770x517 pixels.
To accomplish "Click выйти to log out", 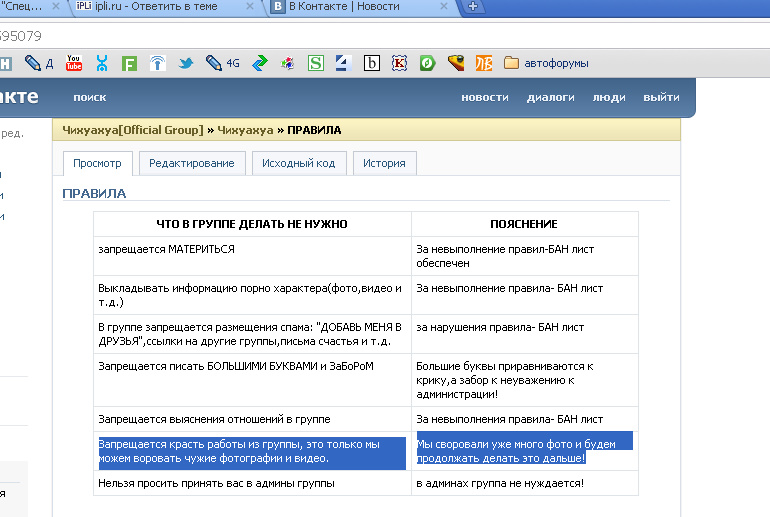I will (661, 97).
